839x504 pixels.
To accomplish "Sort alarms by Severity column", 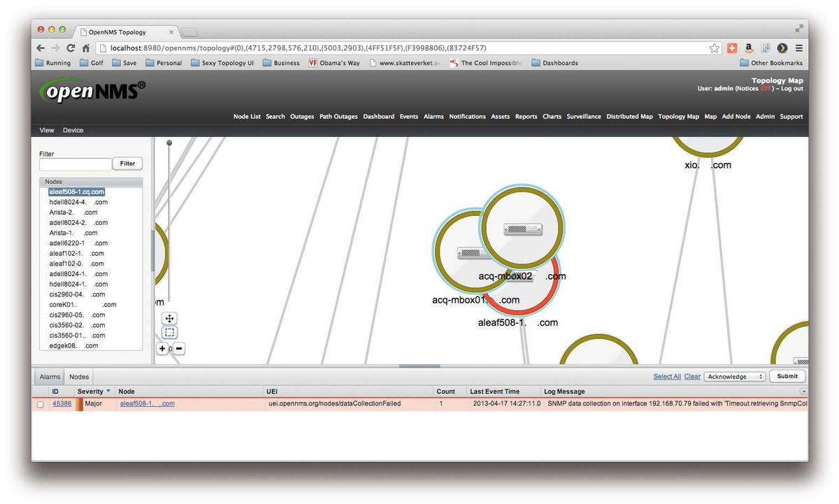I will click(x=94, y=391).
